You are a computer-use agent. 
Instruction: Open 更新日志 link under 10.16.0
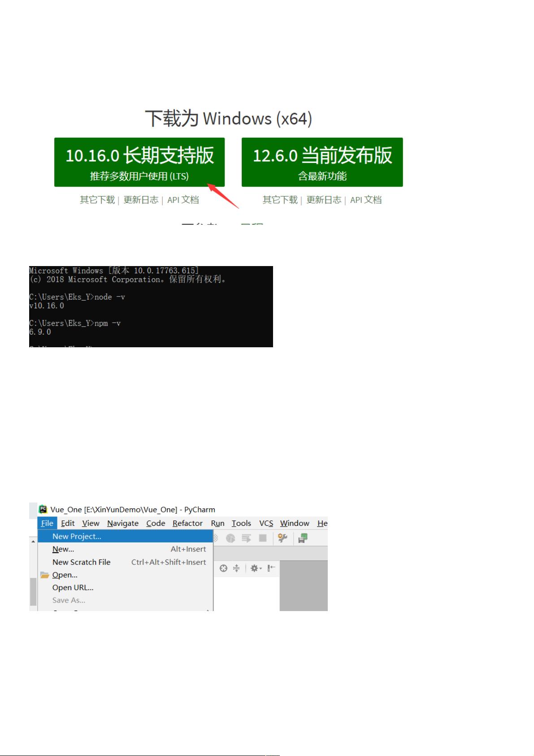pos(141,200)
